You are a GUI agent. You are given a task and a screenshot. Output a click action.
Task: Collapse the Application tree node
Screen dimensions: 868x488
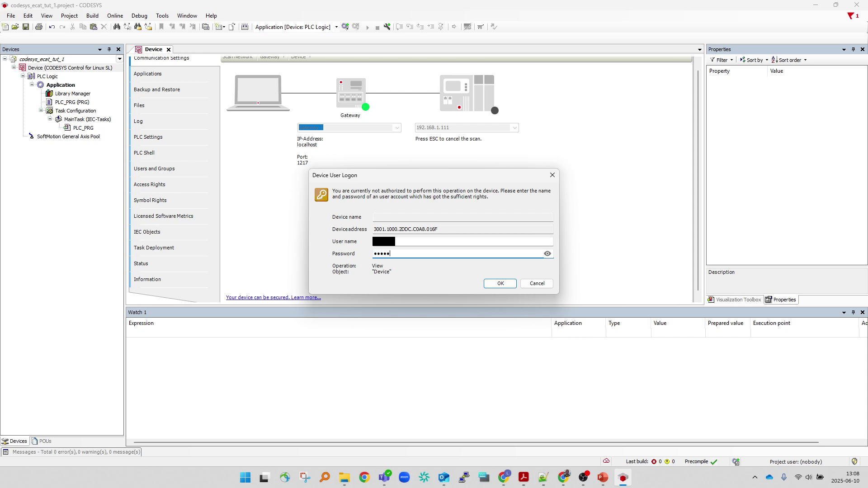[x=32, y=85]
